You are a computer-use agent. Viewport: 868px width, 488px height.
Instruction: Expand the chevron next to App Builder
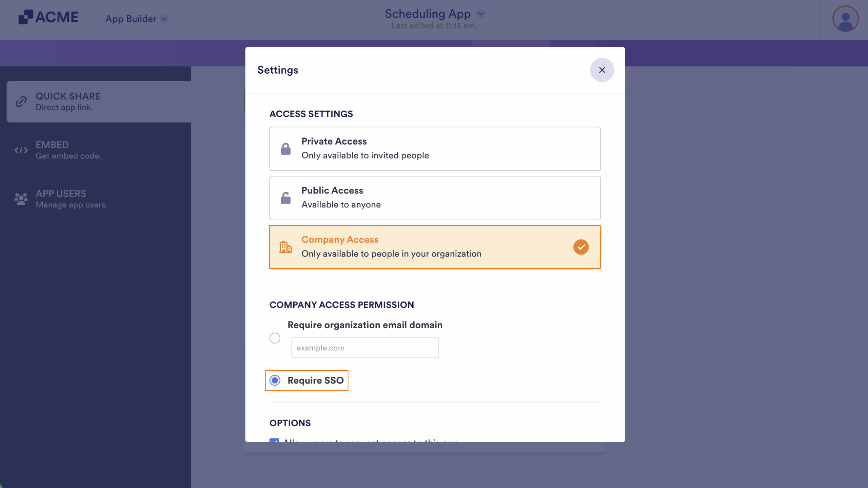[x=165, y=19]
